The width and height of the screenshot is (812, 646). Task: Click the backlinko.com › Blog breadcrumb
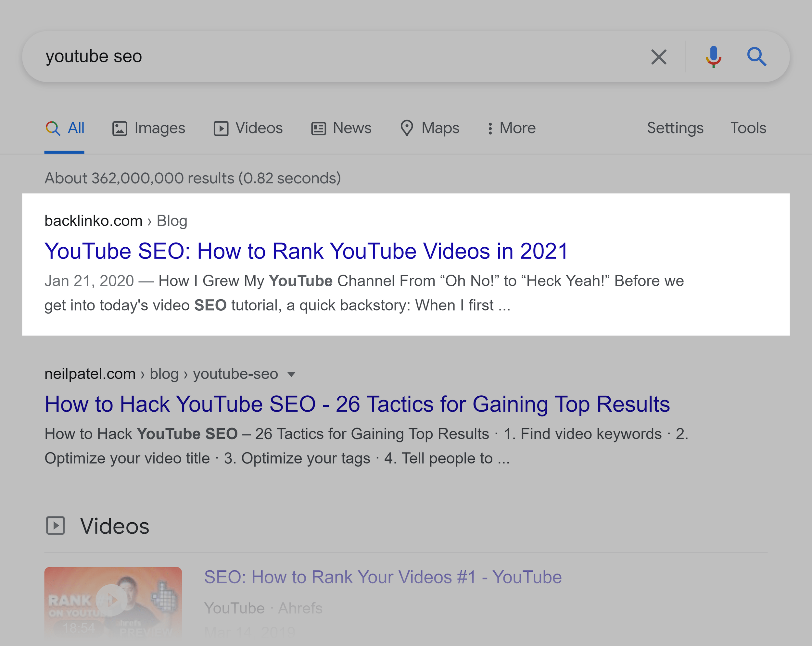(116, 221)
